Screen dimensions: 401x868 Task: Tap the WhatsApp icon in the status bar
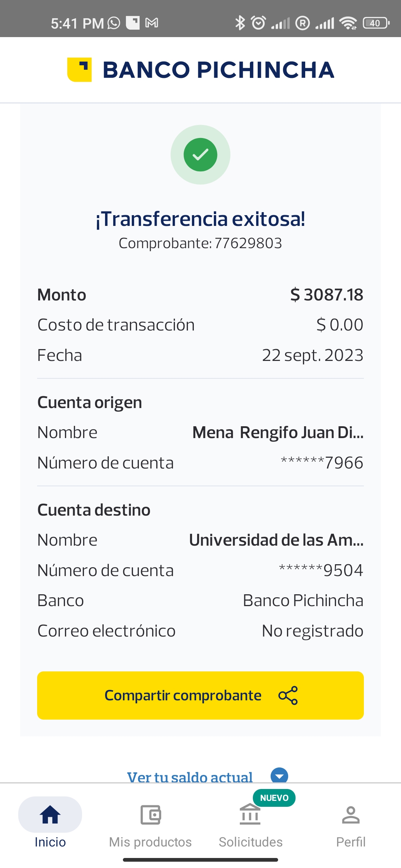(114, 23)
